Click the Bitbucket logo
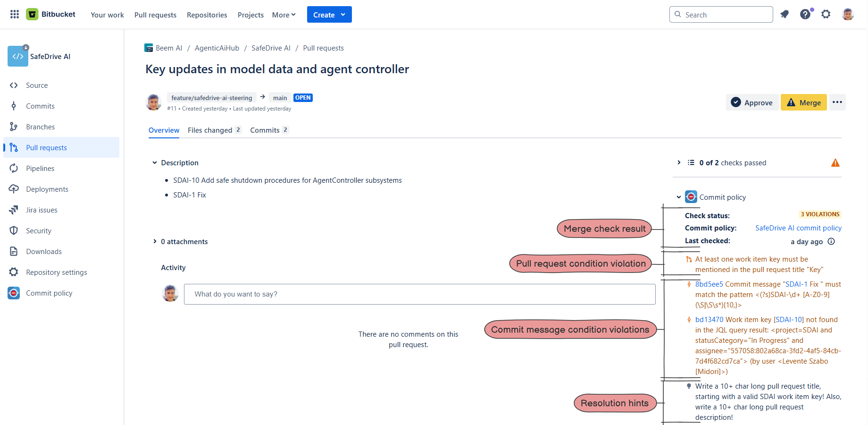 [x=51, y=14]
